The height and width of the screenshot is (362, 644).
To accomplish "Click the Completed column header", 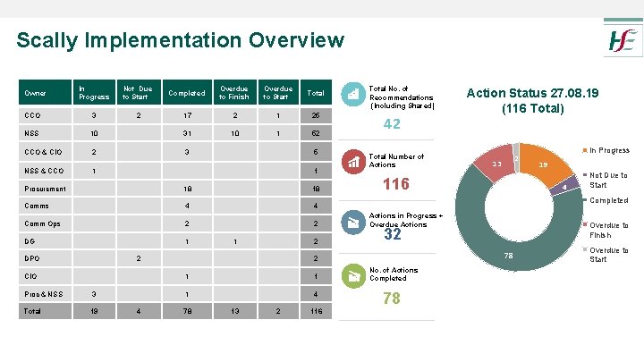I will (187, 92).
